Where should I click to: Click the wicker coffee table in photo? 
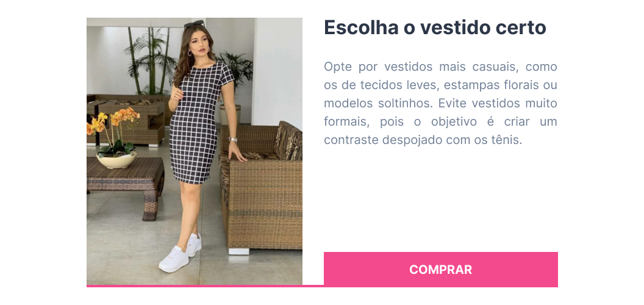pos(125,185)
